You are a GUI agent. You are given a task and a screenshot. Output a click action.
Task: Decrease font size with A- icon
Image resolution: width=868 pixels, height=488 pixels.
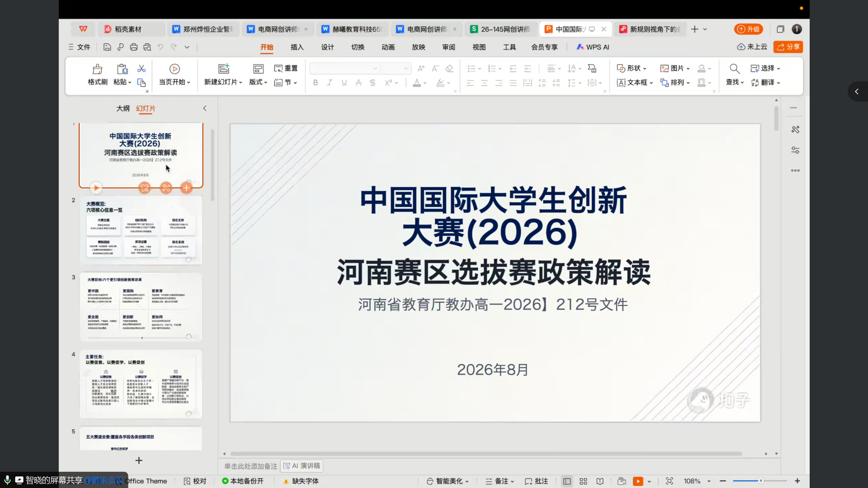point(435,69)
